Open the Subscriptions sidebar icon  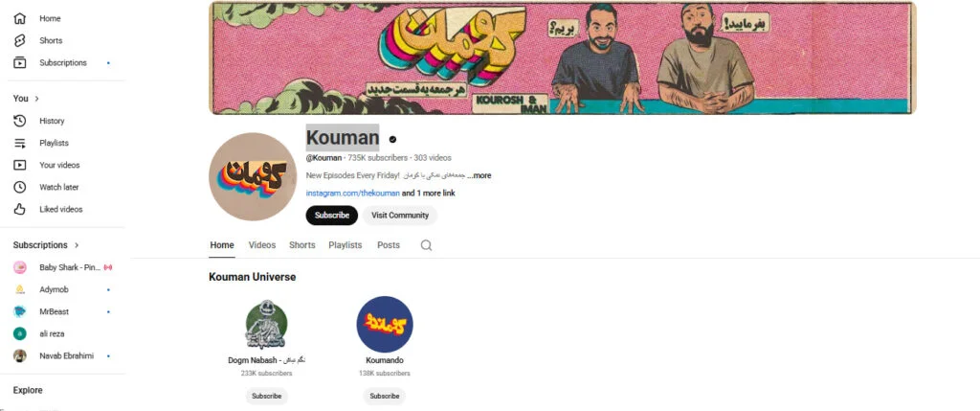[20, 62]
